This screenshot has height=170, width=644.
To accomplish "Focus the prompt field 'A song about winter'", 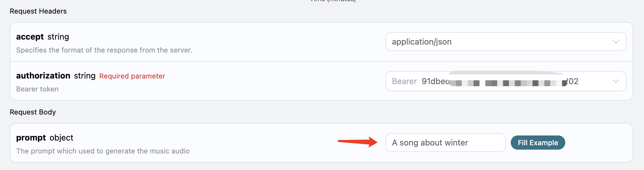I will [x=445, y=143].
